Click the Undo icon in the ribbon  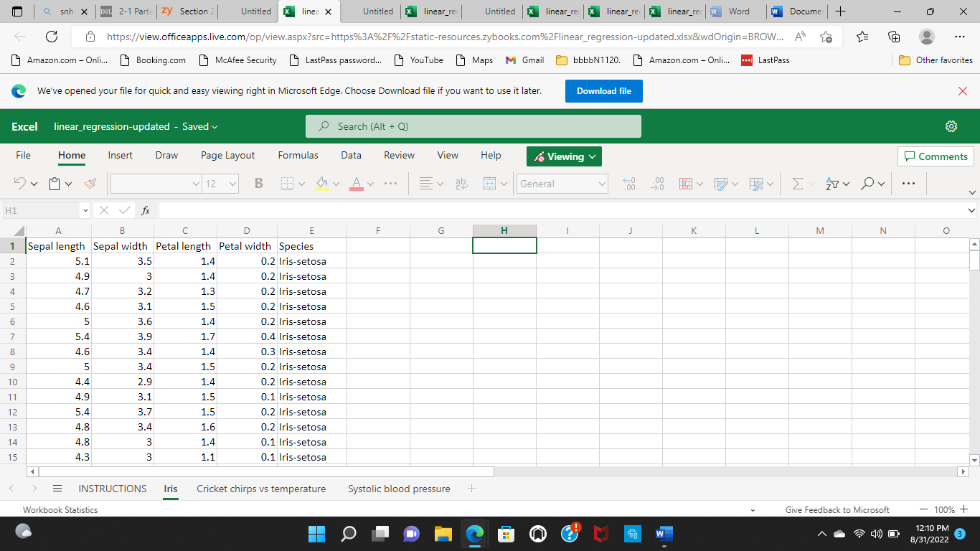tap(20, 184)
